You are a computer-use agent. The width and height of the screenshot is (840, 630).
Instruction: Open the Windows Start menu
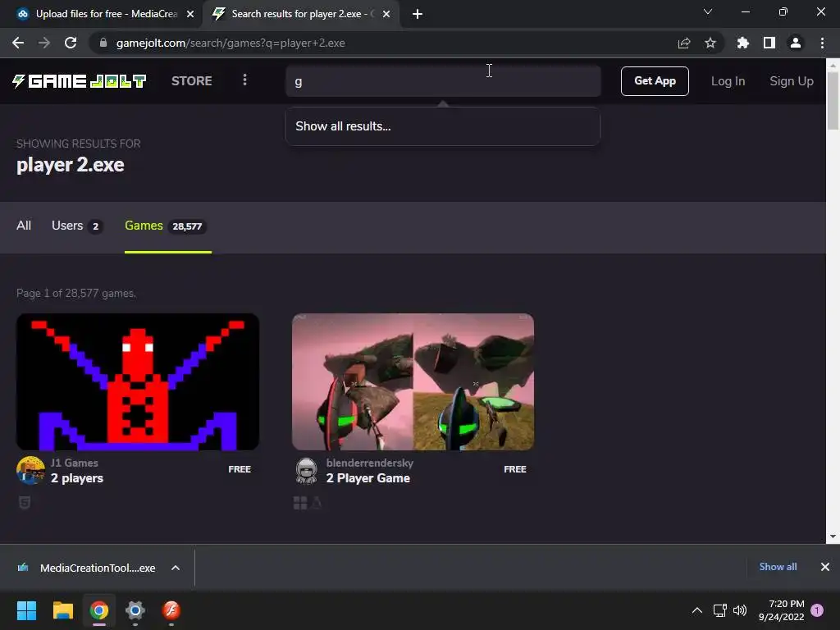26,610
